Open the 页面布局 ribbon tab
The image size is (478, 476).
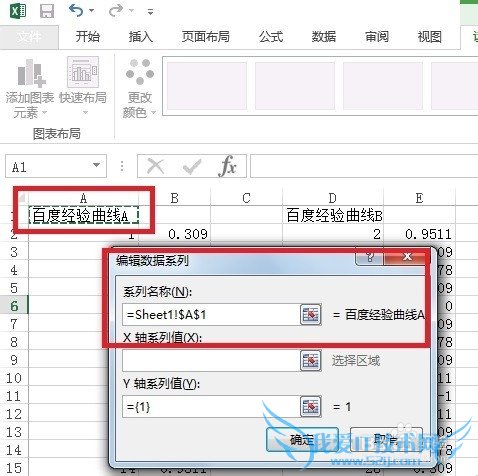pyautogui.click(x=206, y=36)
